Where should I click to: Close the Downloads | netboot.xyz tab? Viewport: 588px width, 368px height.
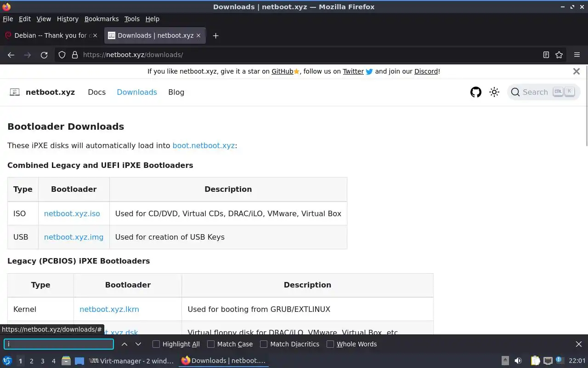[198, 35]
